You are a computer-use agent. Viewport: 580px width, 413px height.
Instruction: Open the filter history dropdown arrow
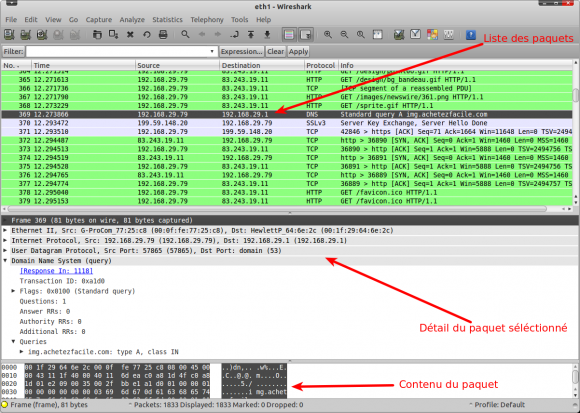pos(212,51)
